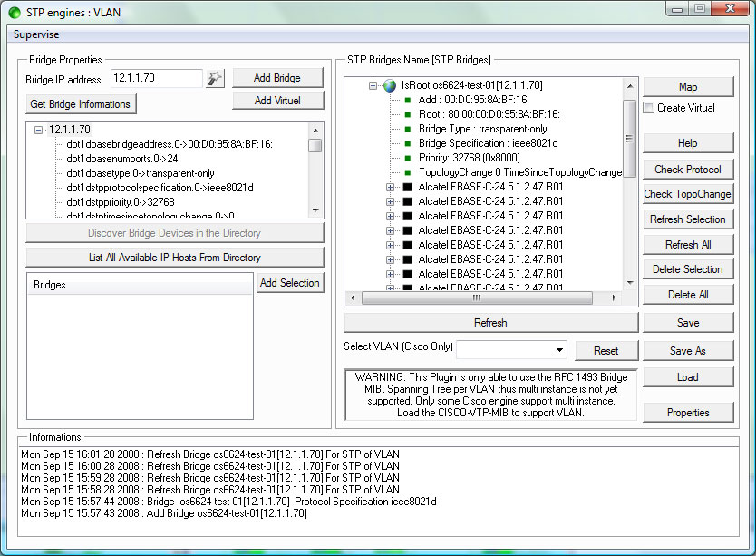Collapse the IsRoot os6624-test-01 node
The height and width of the screenshot is (556, 756).
[373, 85]
